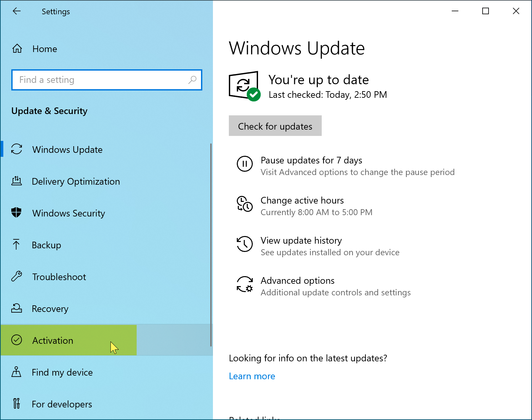532x420 pixels.
Task: Open the Recovery settings page
Action: click(50, 309)
